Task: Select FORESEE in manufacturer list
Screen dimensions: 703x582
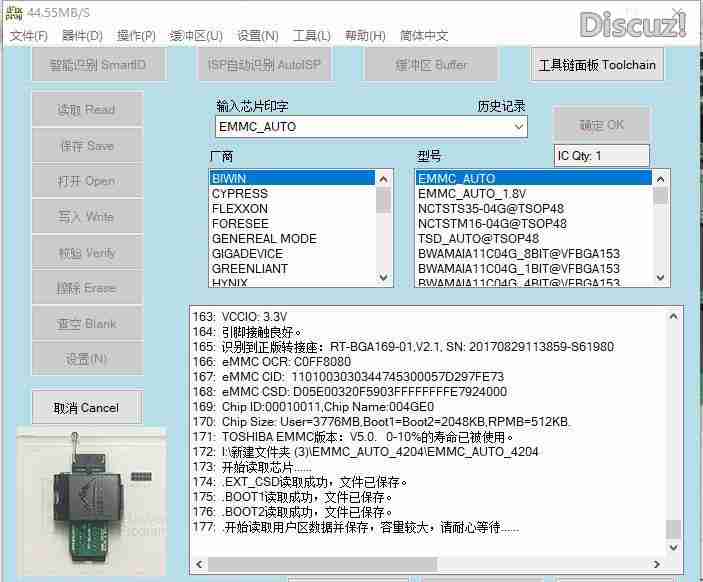Action: (x=240, y=224)
